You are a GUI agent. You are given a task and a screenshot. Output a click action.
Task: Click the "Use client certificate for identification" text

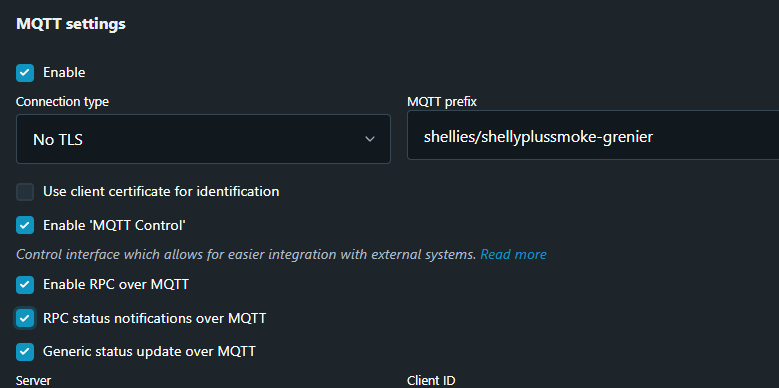coord(161,191)
